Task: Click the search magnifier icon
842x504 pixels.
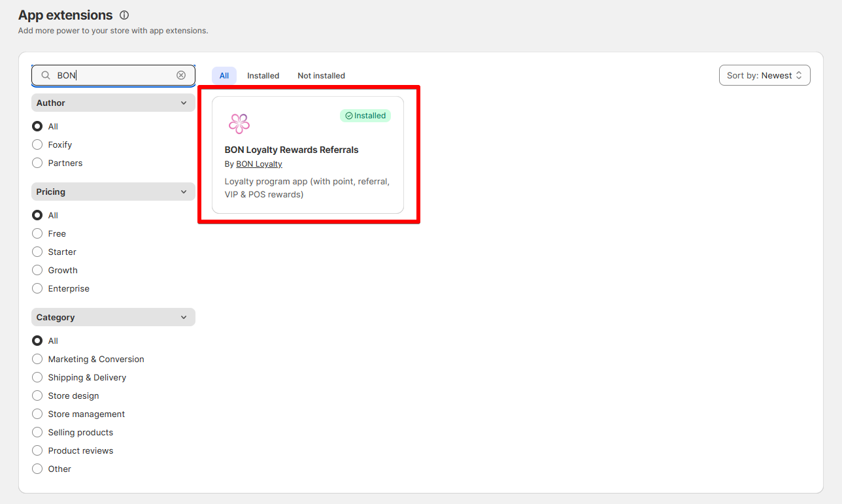Action: point(46,75)
